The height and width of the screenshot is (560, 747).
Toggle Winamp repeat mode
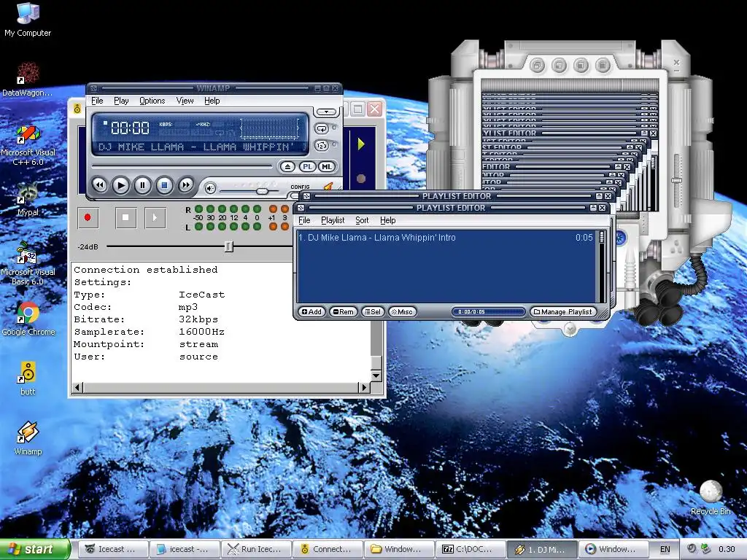point(322,128)
